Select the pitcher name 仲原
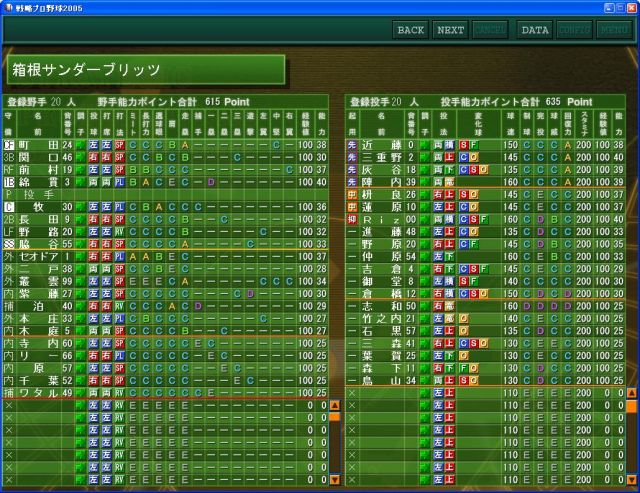 [382, 257]
